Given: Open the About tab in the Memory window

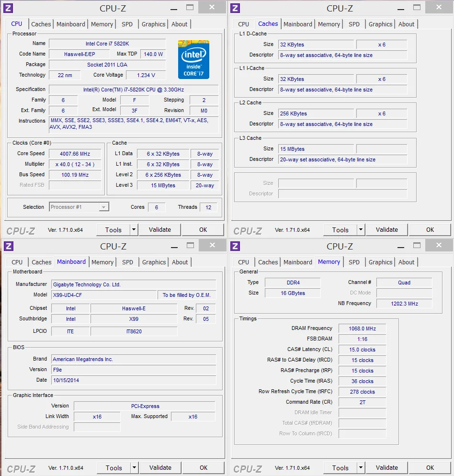Looking at the screenshot, I should click(406, 262).
